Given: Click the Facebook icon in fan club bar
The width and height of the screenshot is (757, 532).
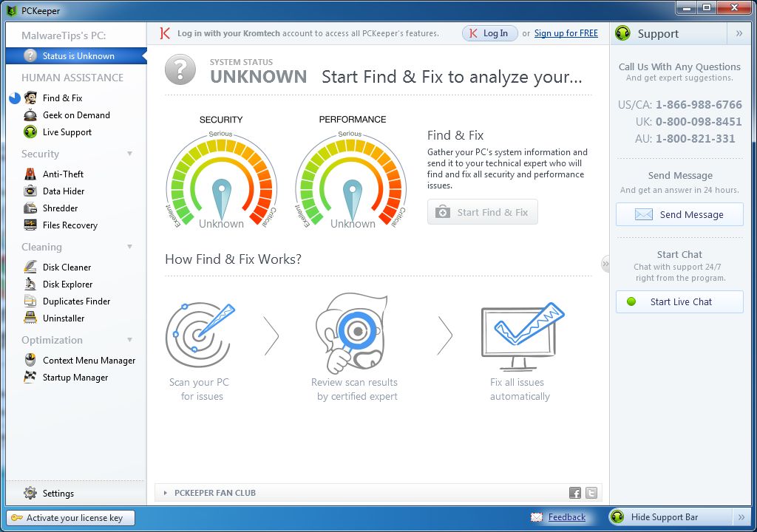Looking at the screenshot, I should [x=575, y=493].
